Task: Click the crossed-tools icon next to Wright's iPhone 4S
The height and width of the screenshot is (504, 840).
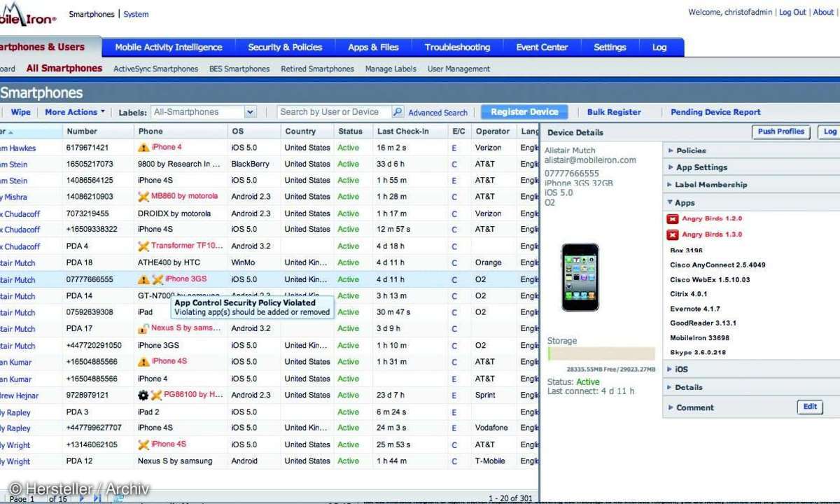Action: [143, 444]
